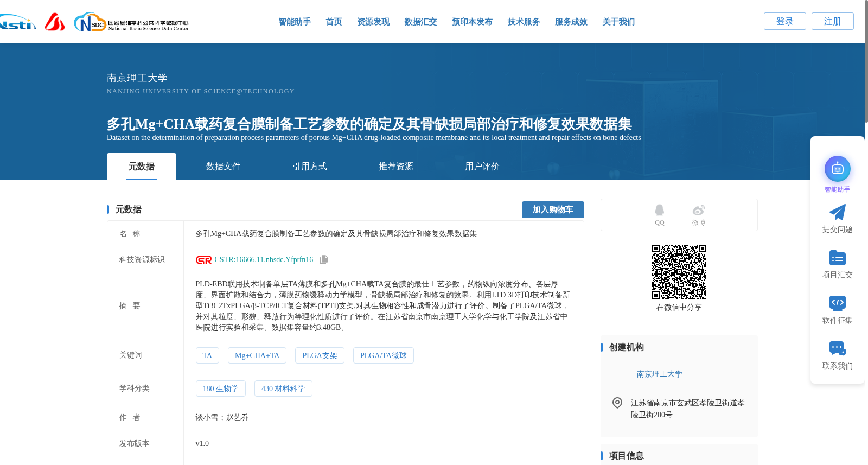The image size is (868, 465).
Task: Click the author names 谈小雪；赵艺乔
Action: 222,418
